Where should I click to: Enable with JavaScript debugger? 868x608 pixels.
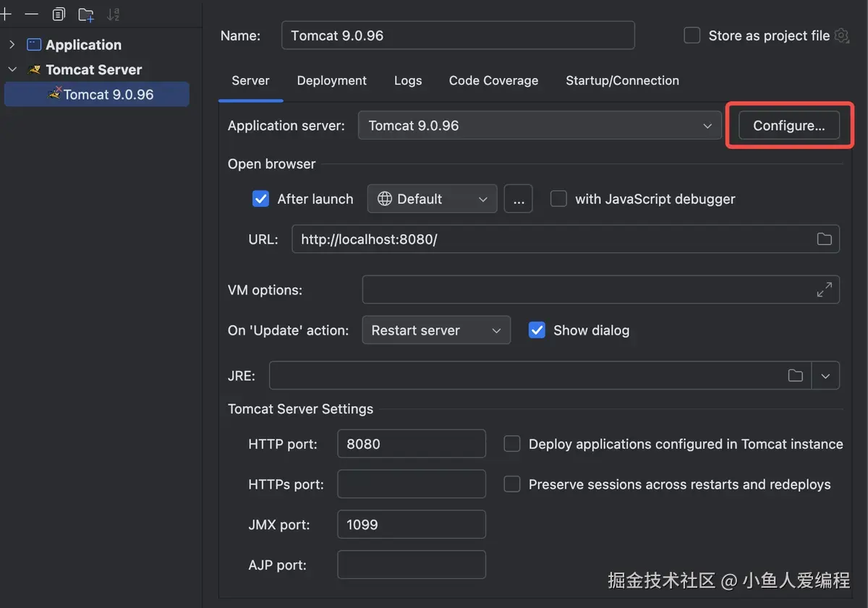pos(558,199)
